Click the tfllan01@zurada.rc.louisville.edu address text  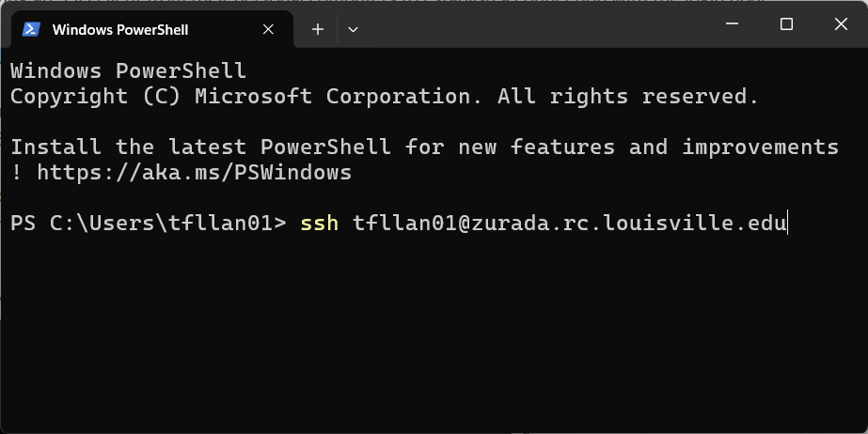(x=569, y=224)
